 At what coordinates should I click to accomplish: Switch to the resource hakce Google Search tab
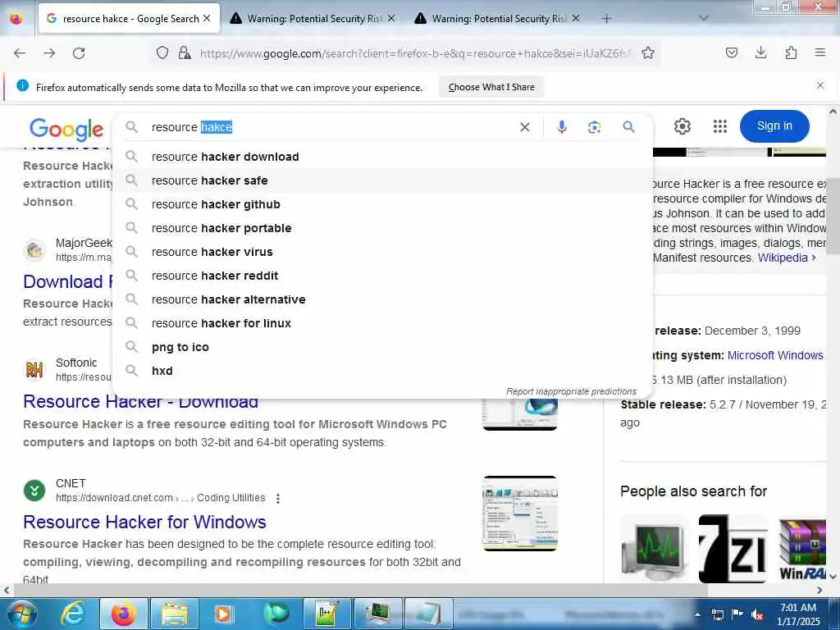129,18
